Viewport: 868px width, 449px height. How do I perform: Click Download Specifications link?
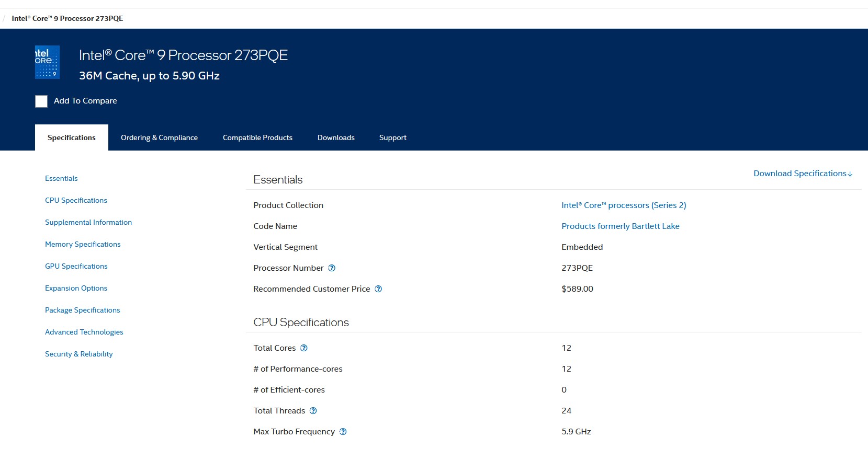pos(803,174)
